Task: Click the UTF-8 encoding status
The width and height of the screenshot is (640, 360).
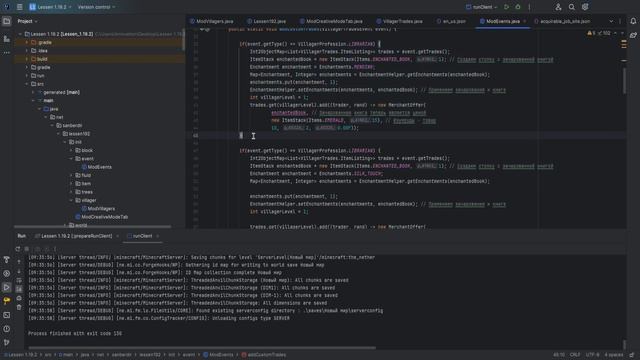Action: (593, 355)
